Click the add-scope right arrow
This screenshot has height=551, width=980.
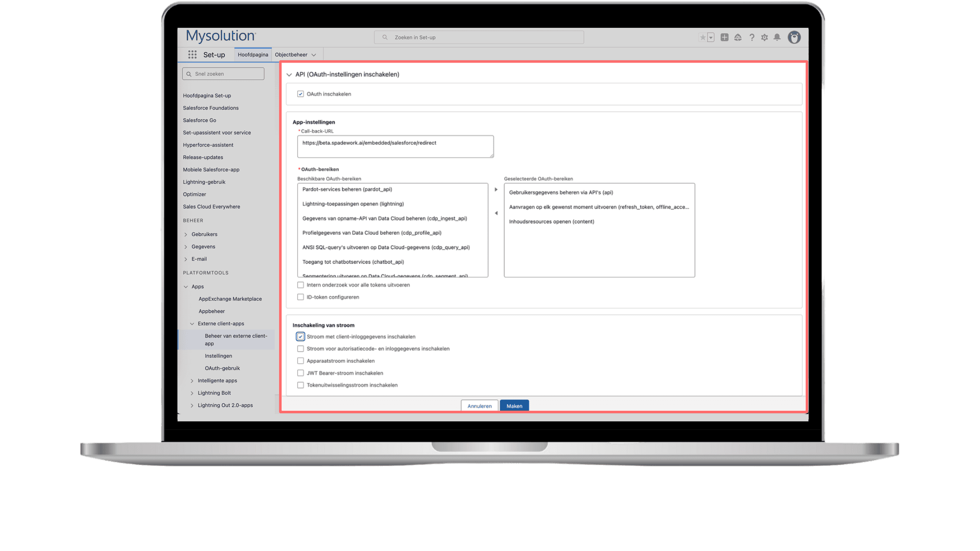tap(496, 189)
